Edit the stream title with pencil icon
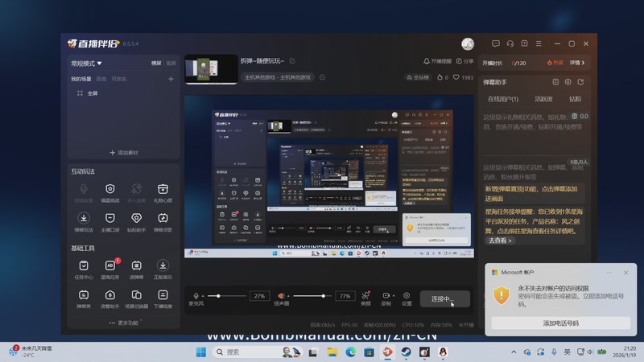The height and width of the screenshot is (362, 644). coord(292,61)
